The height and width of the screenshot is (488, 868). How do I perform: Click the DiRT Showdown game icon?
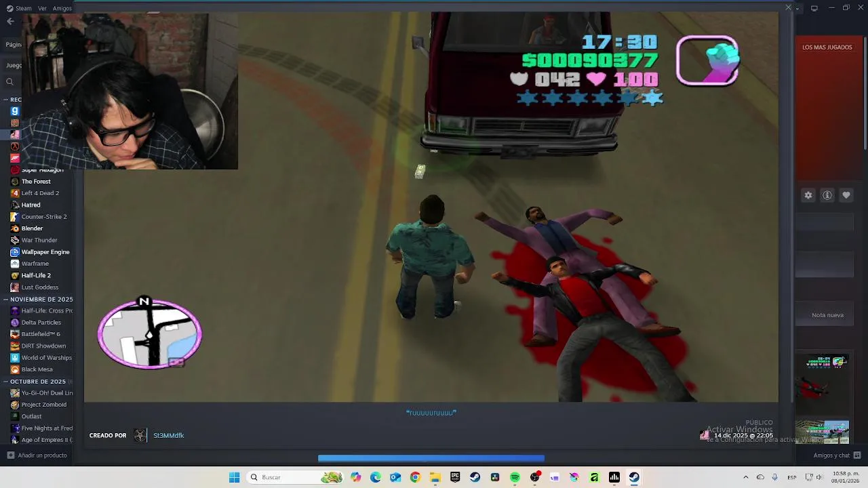coord(15,346)
